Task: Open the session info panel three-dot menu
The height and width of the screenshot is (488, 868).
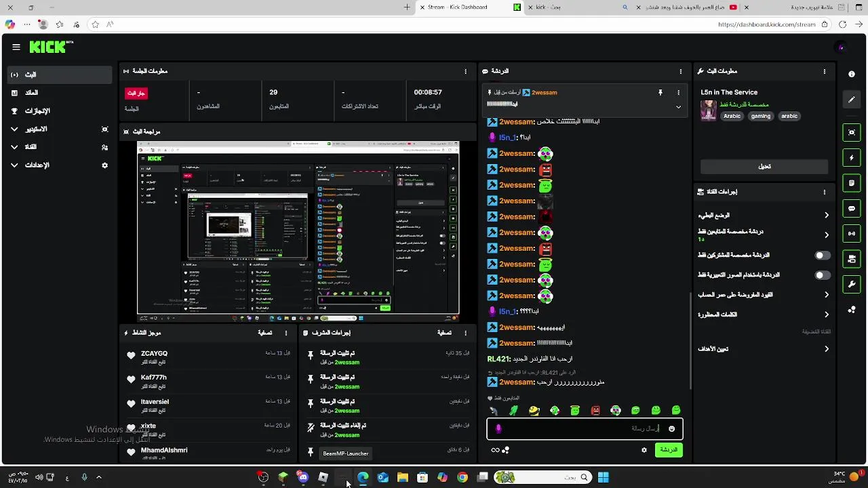Action: pos(465,71)
